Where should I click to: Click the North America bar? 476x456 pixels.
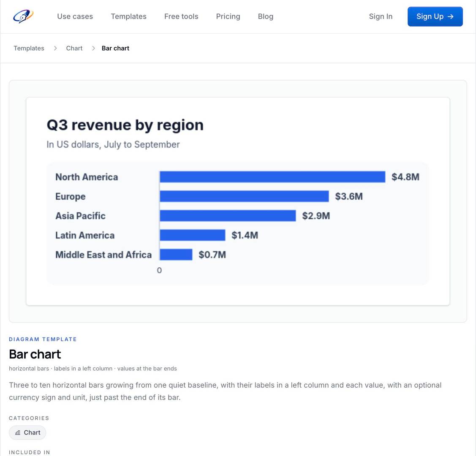pyautogui.click(x=272, y=177)
